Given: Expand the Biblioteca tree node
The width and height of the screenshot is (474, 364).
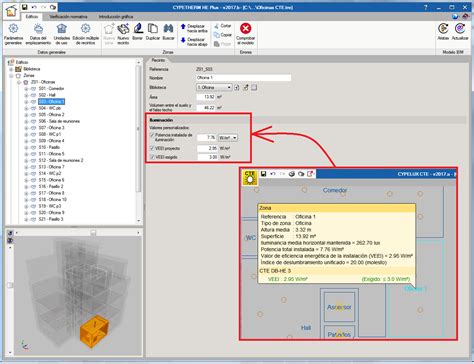Looking at the screenshot, I should [11, 69].
